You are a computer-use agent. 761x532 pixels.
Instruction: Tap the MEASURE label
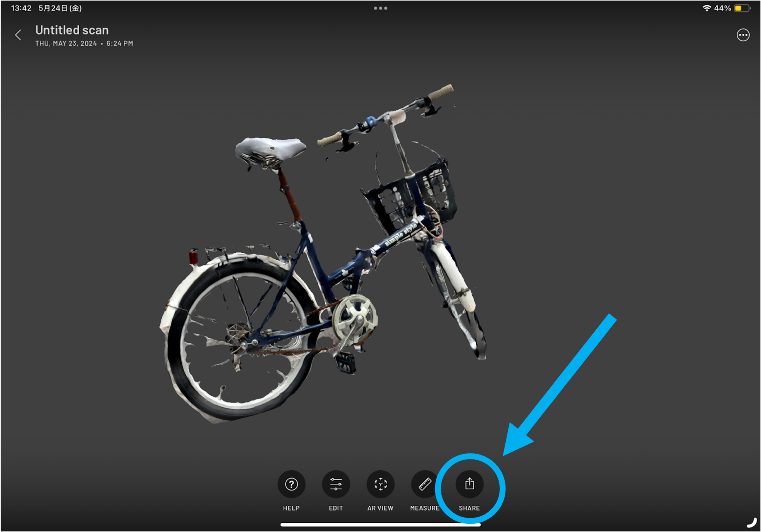(425, 508)
